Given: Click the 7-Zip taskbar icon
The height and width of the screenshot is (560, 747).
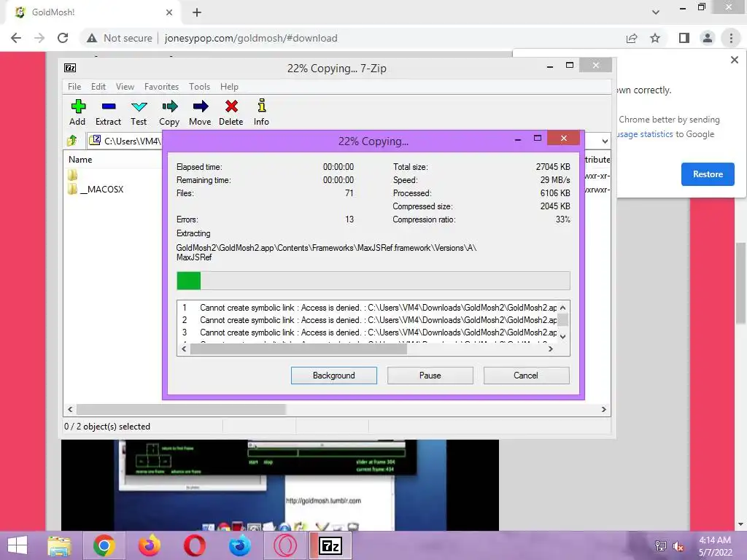Looking at the screenshot, I should pos(330,545).
